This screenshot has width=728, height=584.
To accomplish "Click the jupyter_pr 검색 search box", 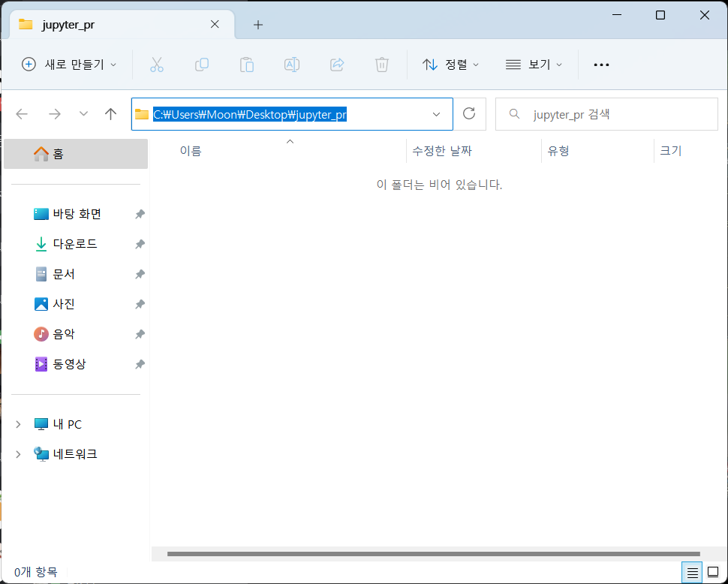I will (608, 114).
